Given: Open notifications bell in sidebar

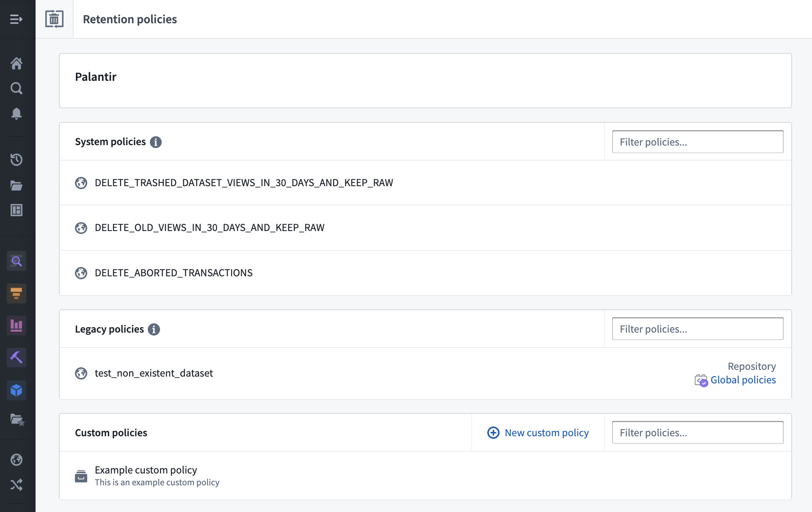Looking at the screenshot, I should 17,113.
